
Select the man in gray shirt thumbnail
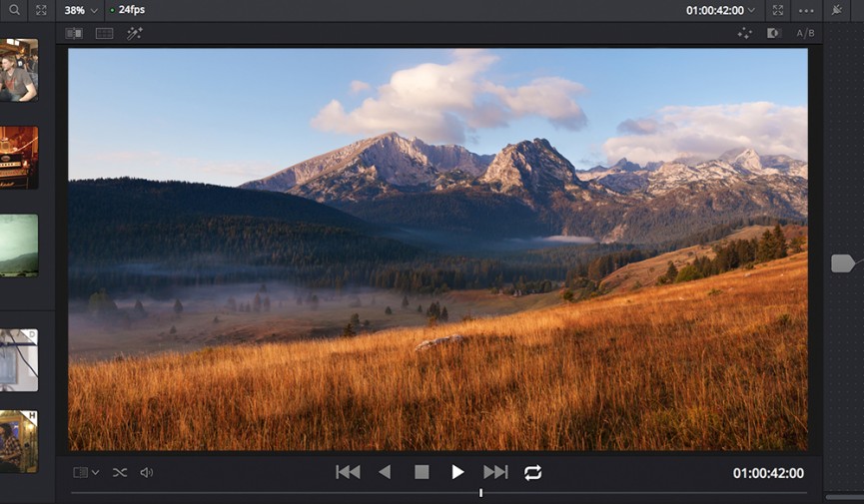pos(19,70)
